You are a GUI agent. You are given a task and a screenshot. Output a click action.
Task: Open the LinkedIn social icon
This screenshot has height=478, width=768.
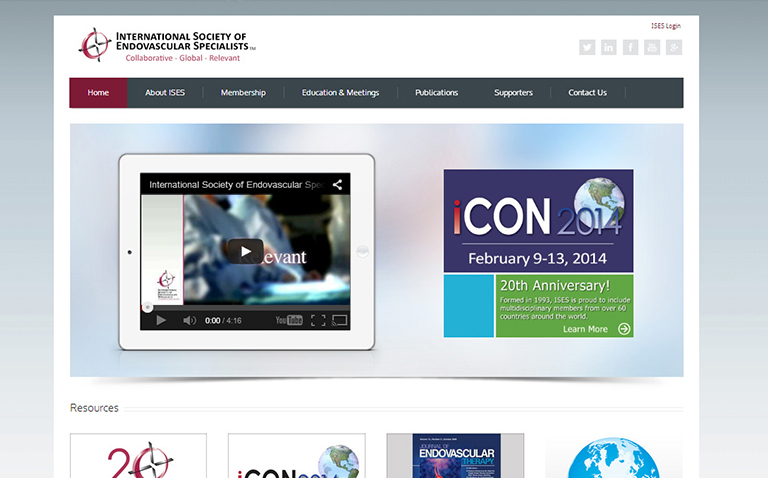pos(608,48)
